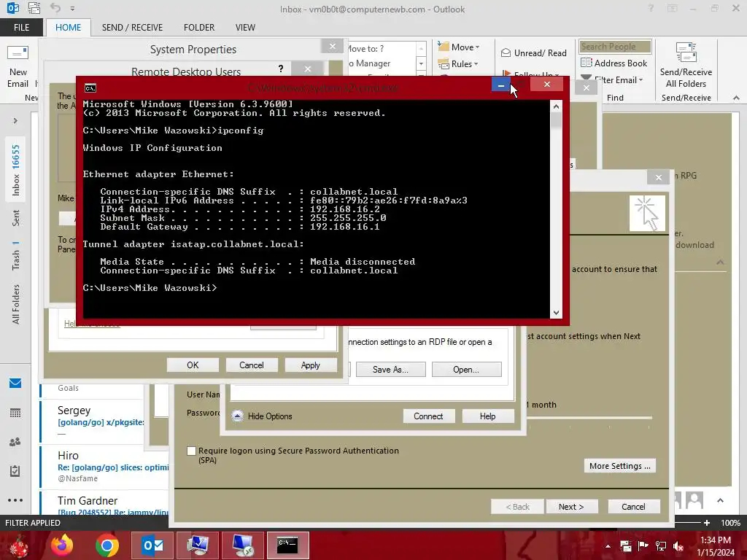Screen dimensions: 747x560
Task: Click Cancel in account setup wizard
Action: 634,507
